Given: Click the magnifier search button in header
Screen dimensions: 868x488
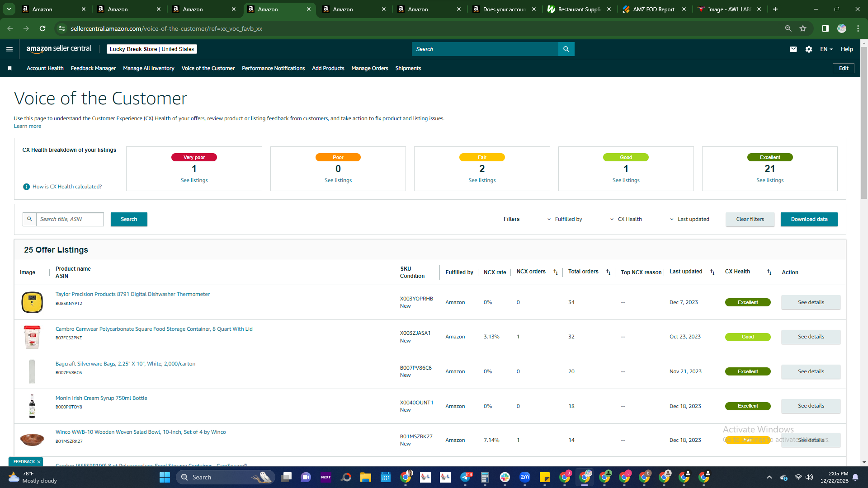Looking at the screenshot, I should pyautogui.click(x=566, y=49).
